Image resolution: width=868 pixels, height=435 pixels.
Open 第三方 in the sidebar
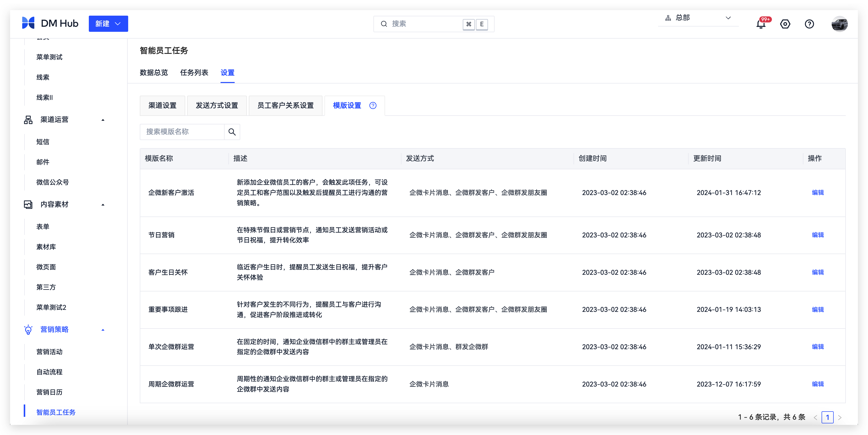[x=46, y=287]
